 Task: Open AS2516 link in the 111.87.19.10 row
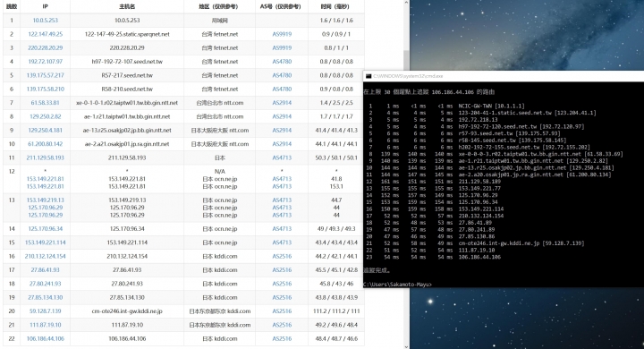pos(282,325)
